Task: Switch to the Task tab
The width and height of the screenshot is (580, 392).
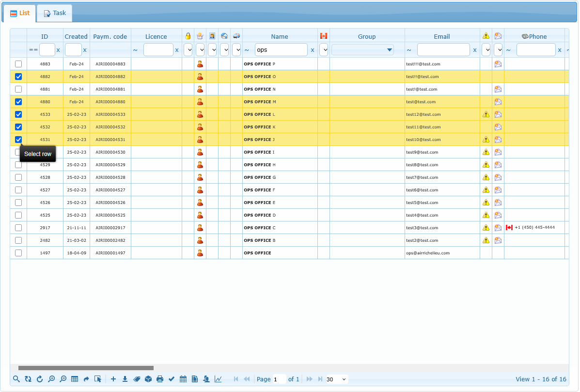Action: (x=55, y=13)
